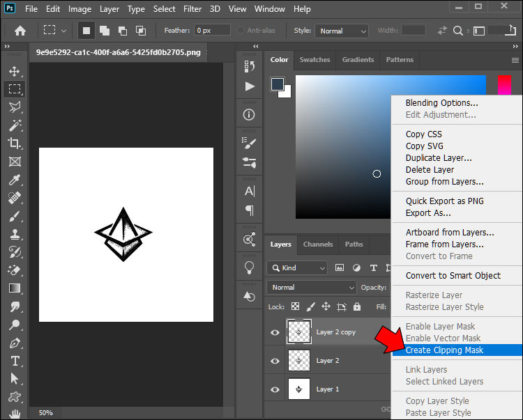Select the Pen tool
Viewport: 523px width, 420px height.
tap(15, 343)
